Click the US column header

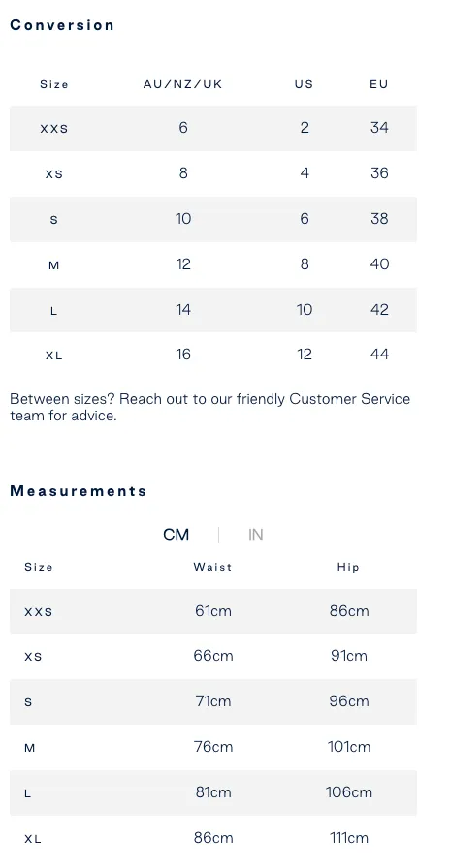(305, 84)
